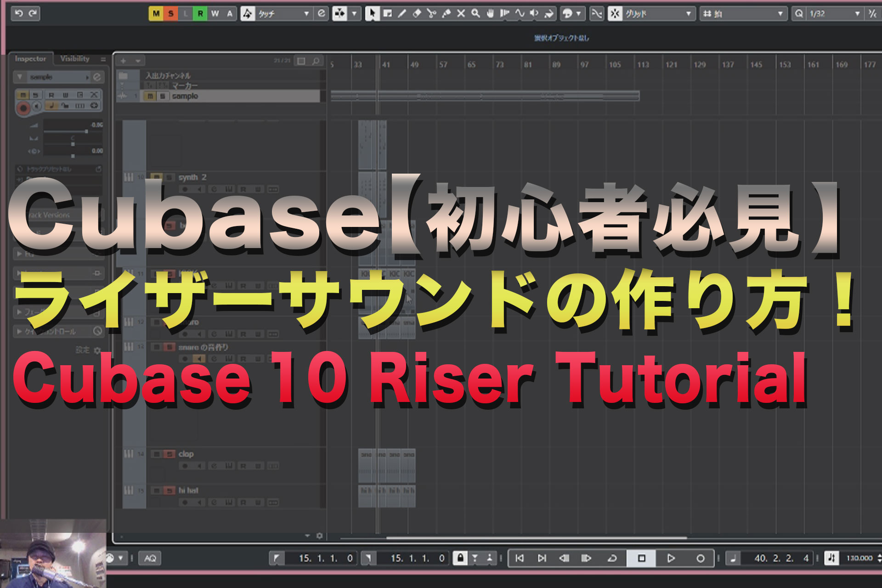Click ruler at bar 105
Screen dimensions: 882x588
pyautogui.click(x=615, y=65)
